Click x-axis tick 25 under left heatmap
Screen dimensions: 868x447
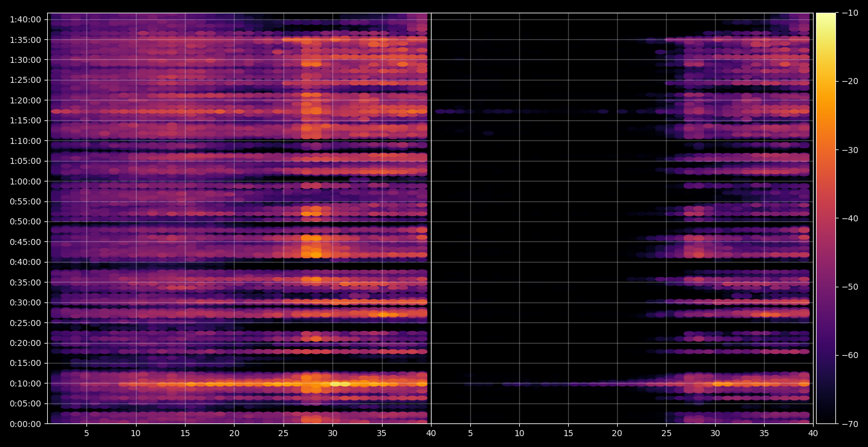click(283, 433)
